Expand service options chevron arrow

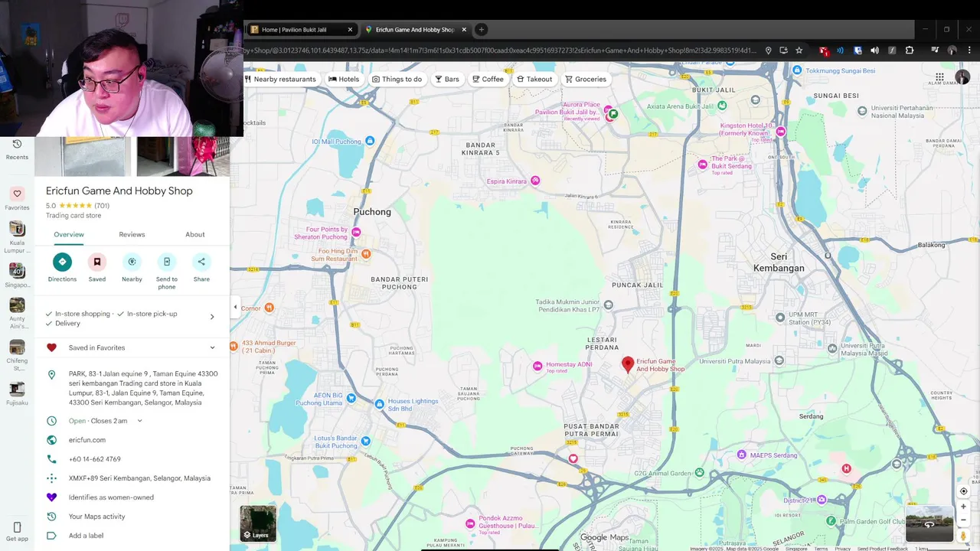coord(212,317)
